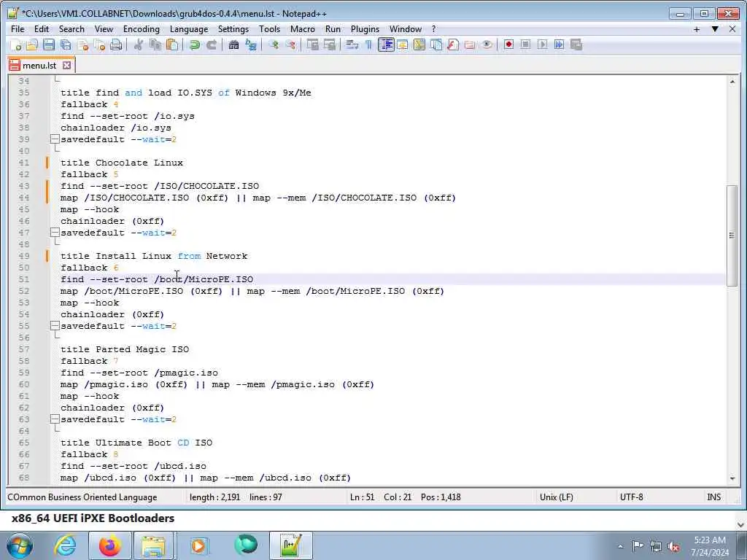The width and height of the screenshot is (747, 560).
Task: Save the current recorded macro icon
Action: 576,44
